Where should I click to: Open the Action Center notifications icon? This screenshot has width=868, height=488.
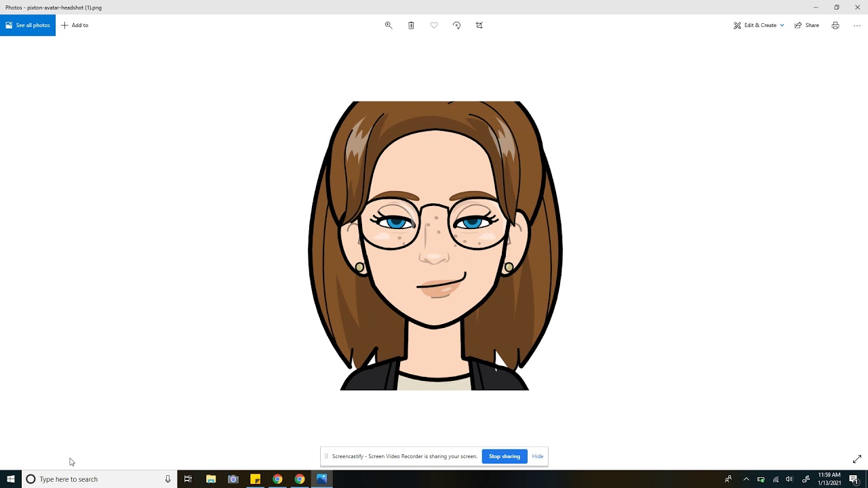(x=854, y=479)
